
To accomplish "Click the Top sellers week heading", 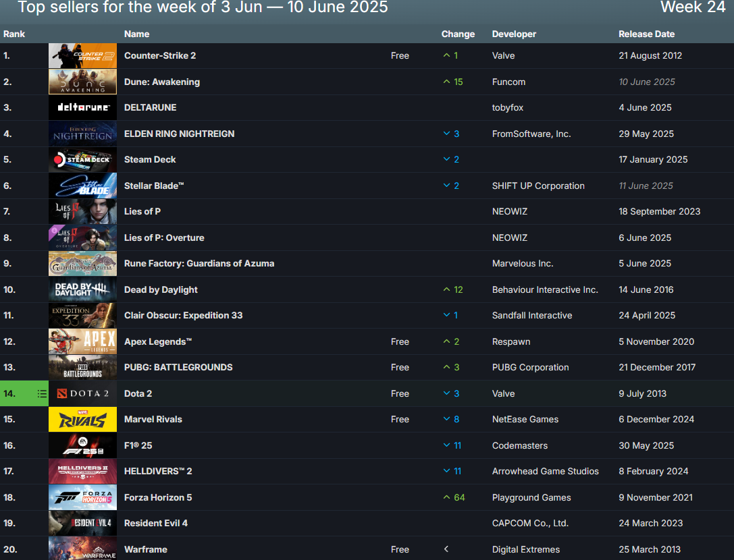I will point(203,7).
